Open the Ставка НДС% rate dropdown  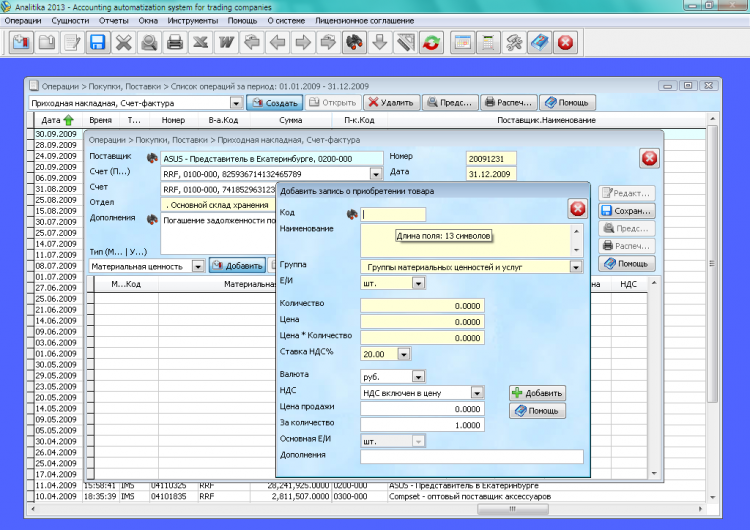404,354
